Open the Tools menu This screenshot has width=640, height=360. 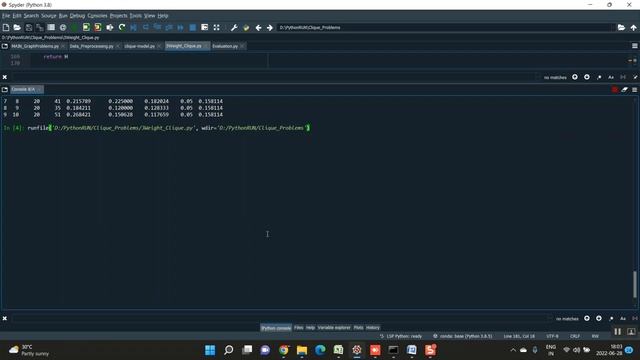[x=136, y=16]
